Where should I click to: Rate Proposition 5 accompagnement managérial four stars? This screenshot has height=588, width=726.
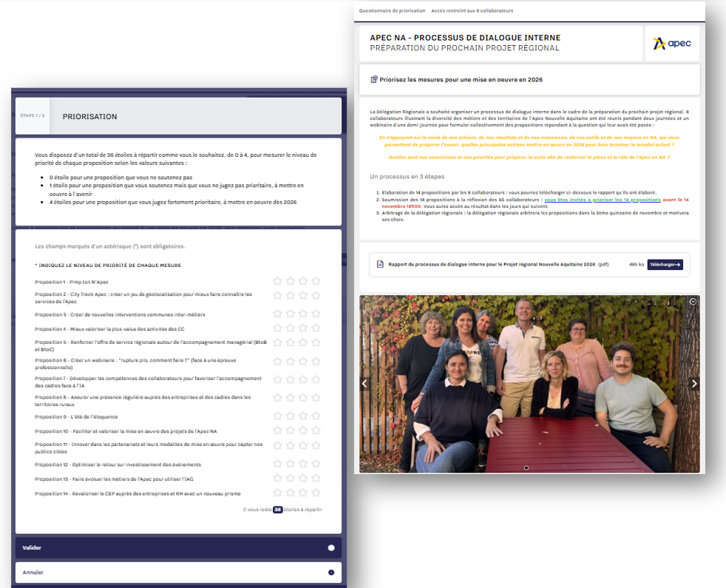(316, 343)
